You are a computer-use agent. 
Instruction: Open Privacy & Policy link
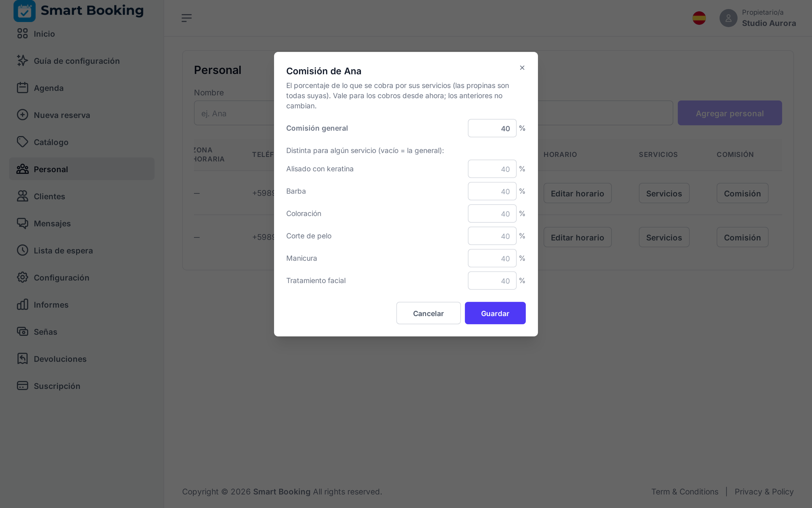coord(764,492)
